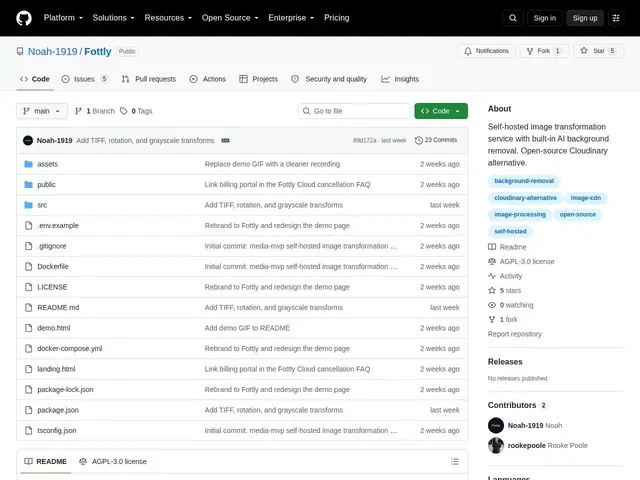Open rookepoole contributor profile
Image resolution: width=640 pixels, height=480 pixels.
(527, 446)
